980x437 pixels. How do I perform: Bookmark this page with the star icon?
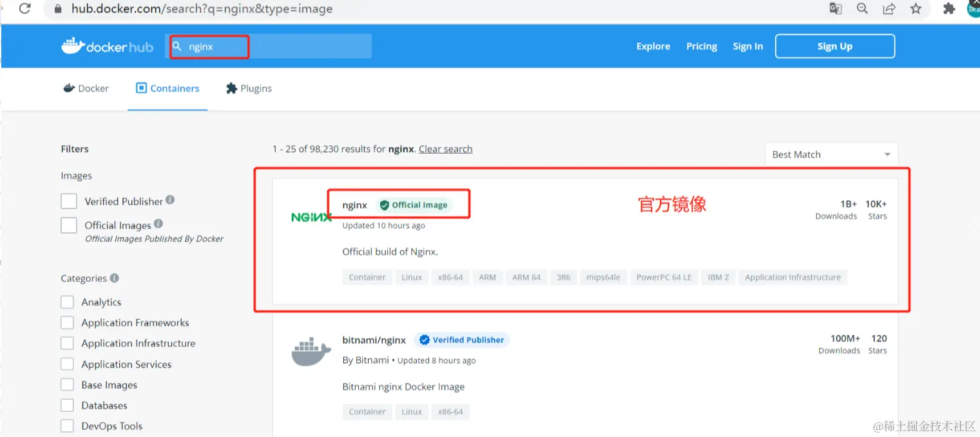click(916, 9)
